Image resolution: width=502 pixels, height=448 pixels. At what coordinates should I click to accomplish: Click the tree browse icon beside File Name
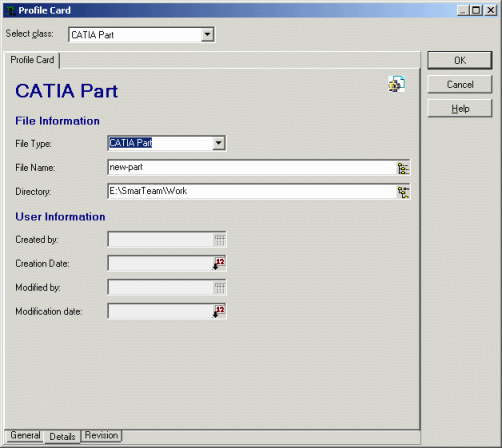pos(403,168)
